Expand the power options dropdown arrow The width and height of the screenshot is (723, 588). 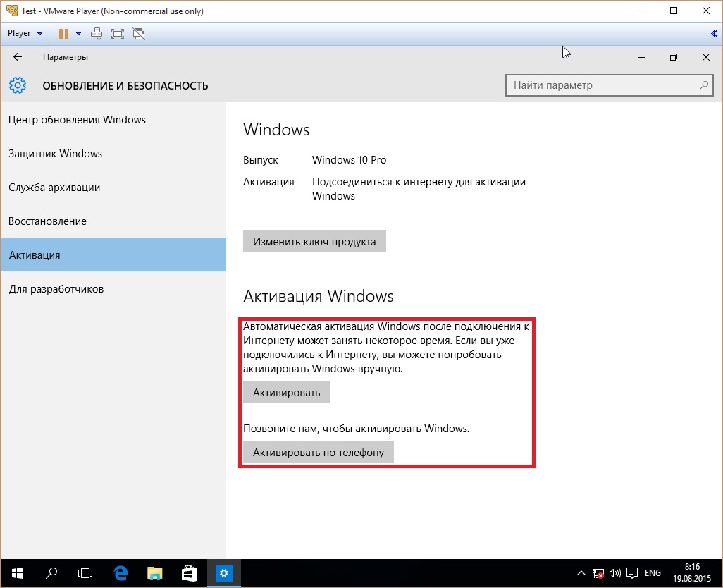tap(78, 33)
